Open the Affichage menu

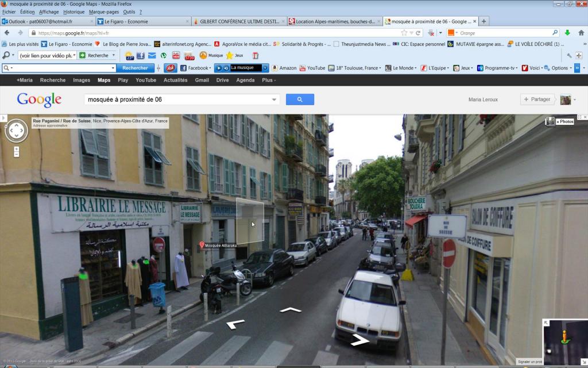click(49, 12)
